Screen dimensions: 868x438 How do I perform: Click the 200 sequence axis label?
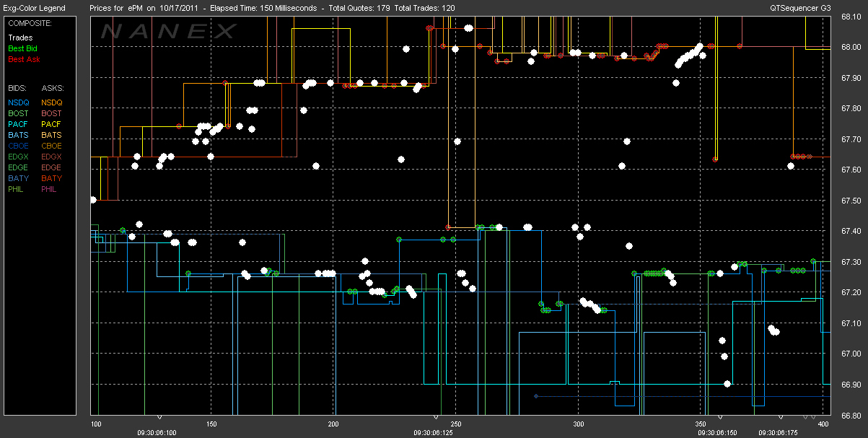point(333,424)
